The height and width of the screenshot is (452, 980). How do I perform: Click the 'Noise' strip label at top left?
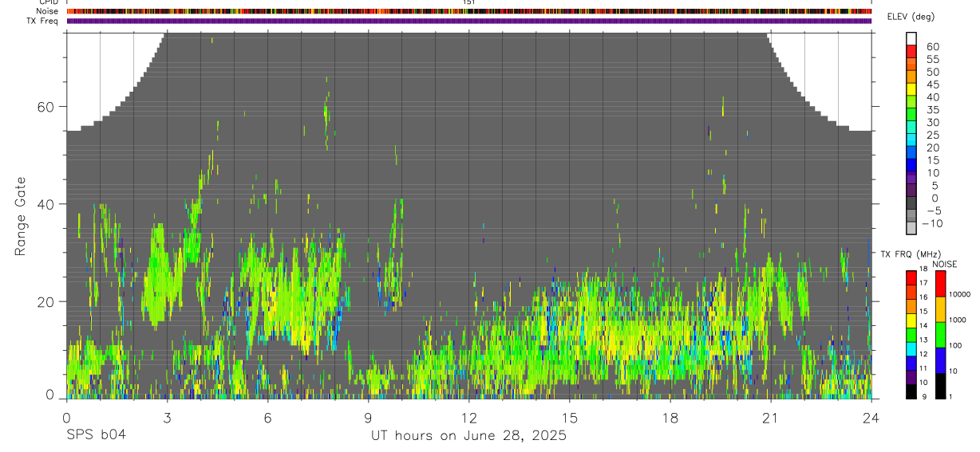point(48,11)
